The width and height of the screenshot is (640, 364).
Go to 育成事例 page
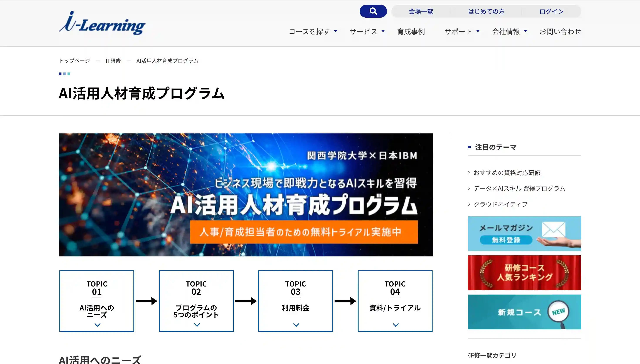(x=411, y=32)
